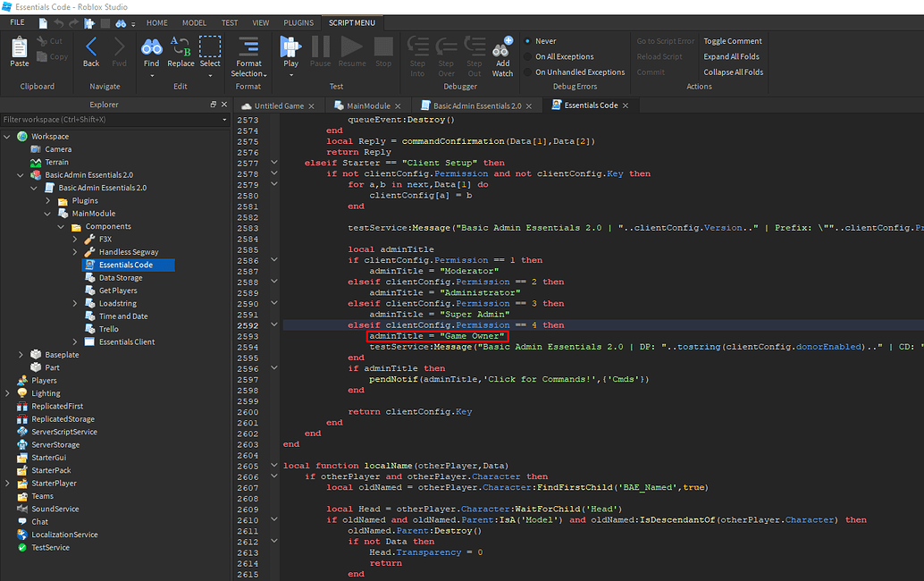The width and height of the screenshot is (924, 581).
Task: Click the Resume test button
Action: point(352,47)
